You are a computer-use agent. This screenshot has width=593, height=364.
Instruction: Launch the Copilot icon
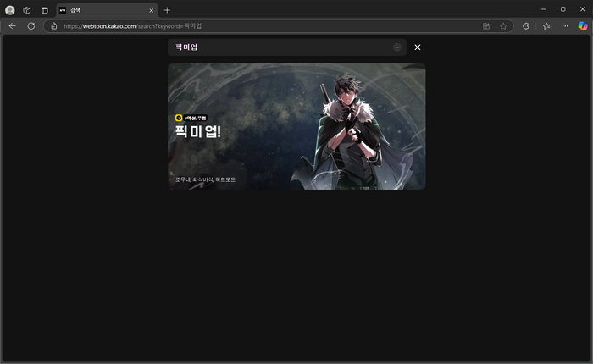[x=583, y=26]
